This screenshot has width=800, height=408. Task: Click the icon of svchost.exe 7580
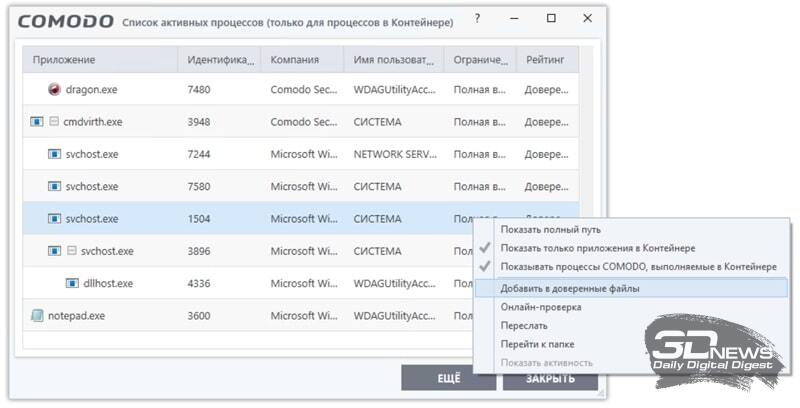[x=54, y=187]
